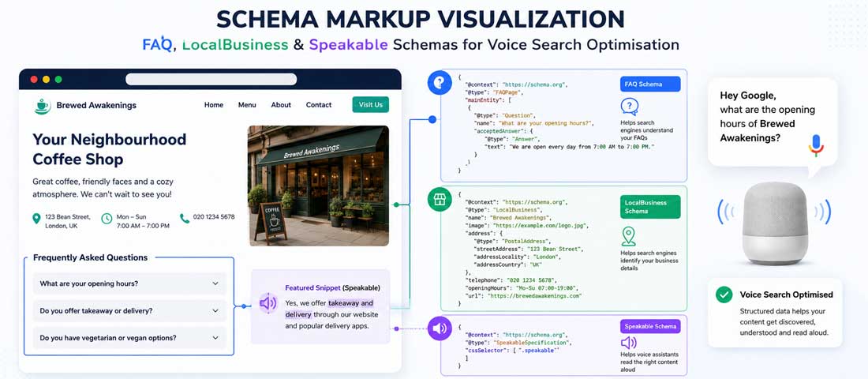Click the '"openingHours": "Mo-Su 07:00-19:00"' code line
The width and height of the screenshot is (868, 379).
click(522, 287)
